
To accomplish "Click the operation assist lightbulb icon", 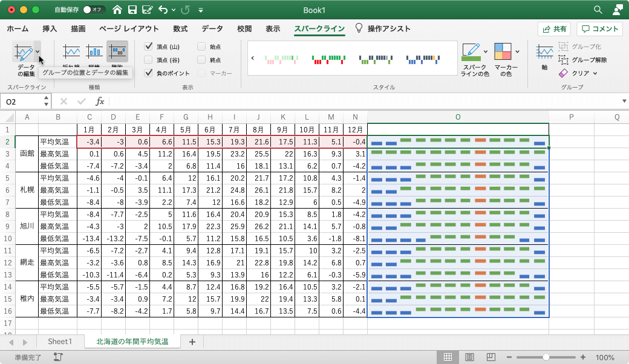I will click(359, 28).
